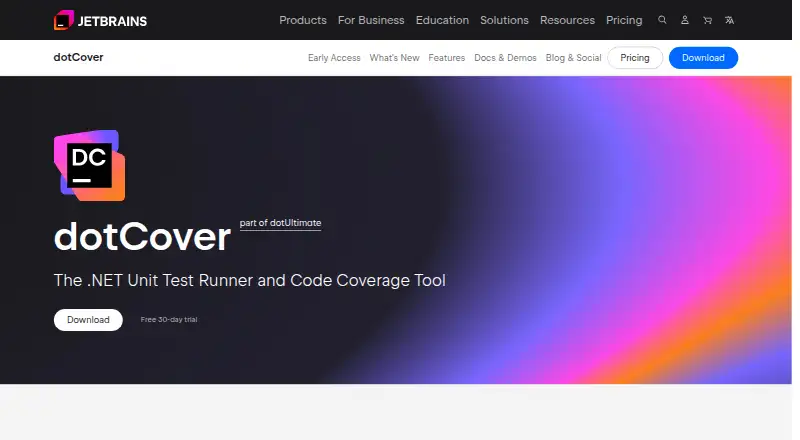Click the Free 30-day trial text
This screenshot has width=800, height=440.
[169, 320]
